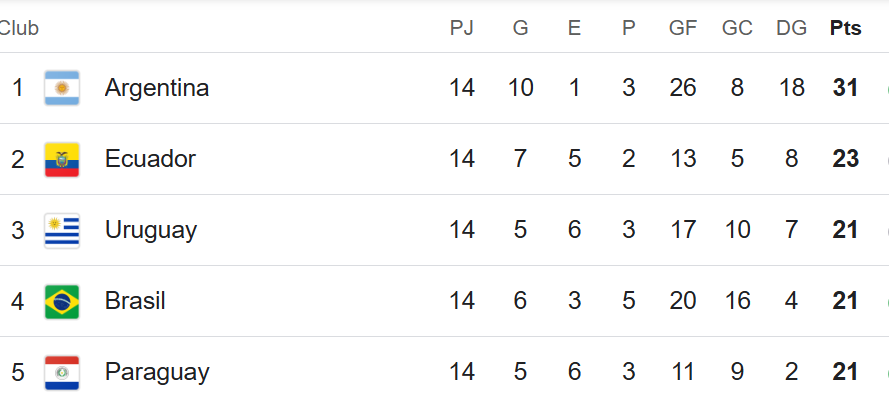The image size is (889, 407).
Task: Click the PJ column header
Action: pos(462,28)
